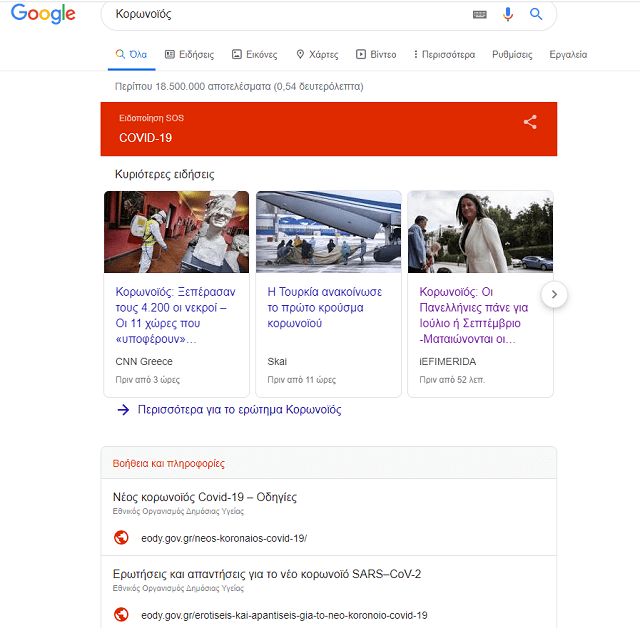Click Εθνικός Οργανισμός Δημόσιας Υγείας under Ερωτήσεις
Viewport: 640px width, 628px height.
pos(178,588)
